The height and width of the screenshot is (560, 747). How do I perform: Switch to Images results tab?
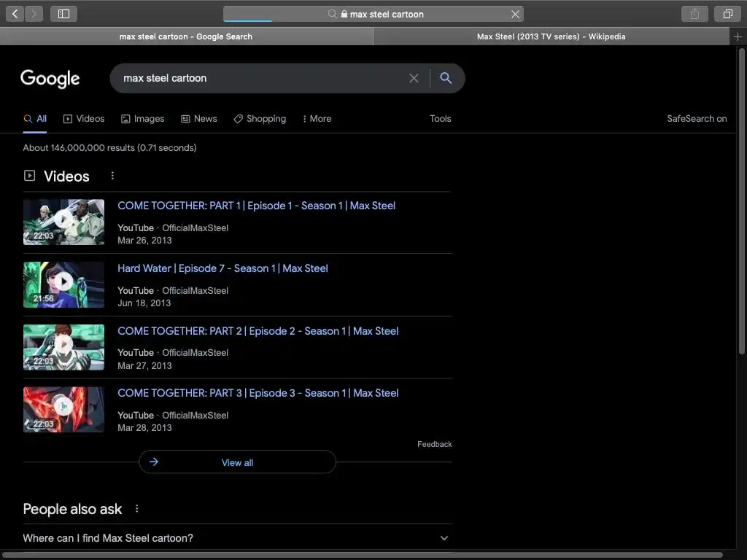142,119
